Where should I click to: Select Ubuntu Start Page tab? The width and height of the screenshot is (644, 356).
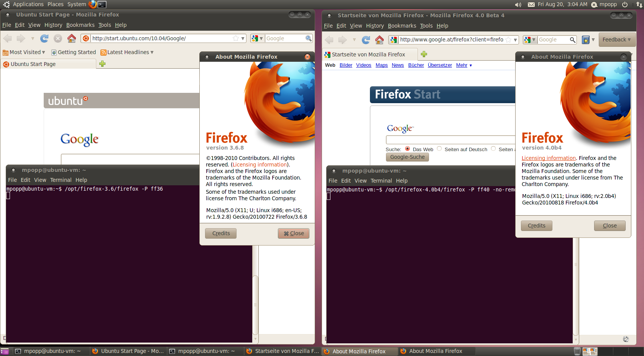pyautogui.click(x=48, y=64)
